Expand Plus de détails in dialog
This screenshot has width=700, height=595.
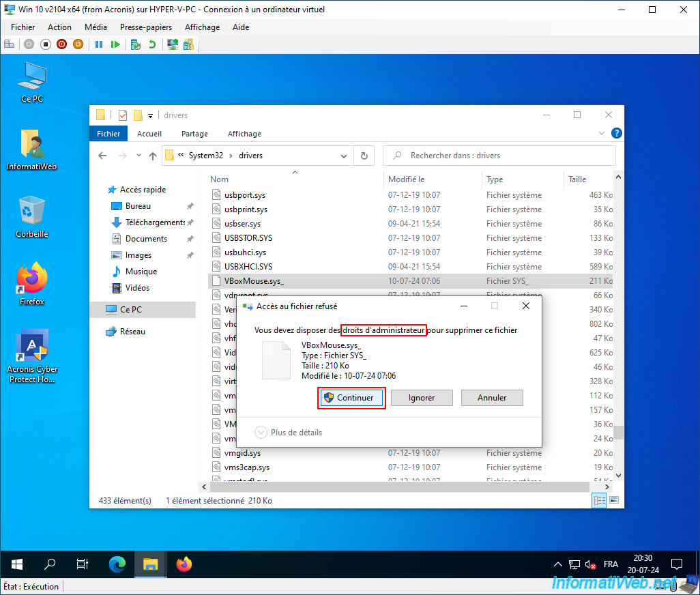pos(288,433)
